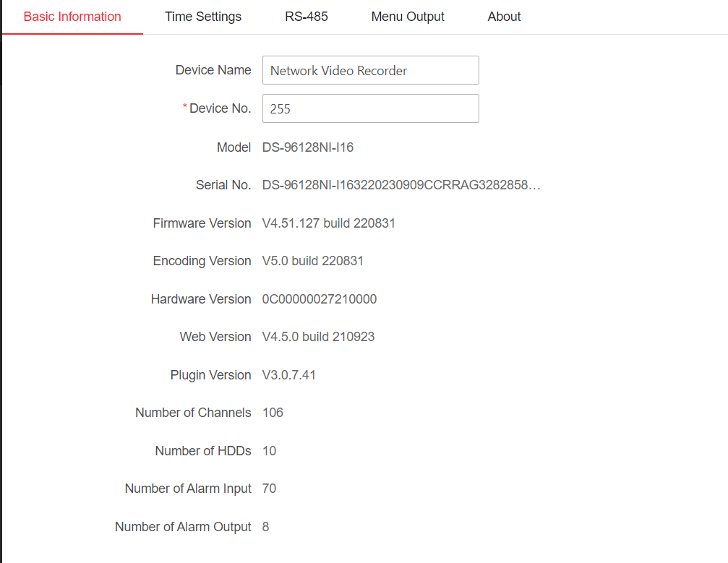Click the Number of Channels value 106

point(273,413)
